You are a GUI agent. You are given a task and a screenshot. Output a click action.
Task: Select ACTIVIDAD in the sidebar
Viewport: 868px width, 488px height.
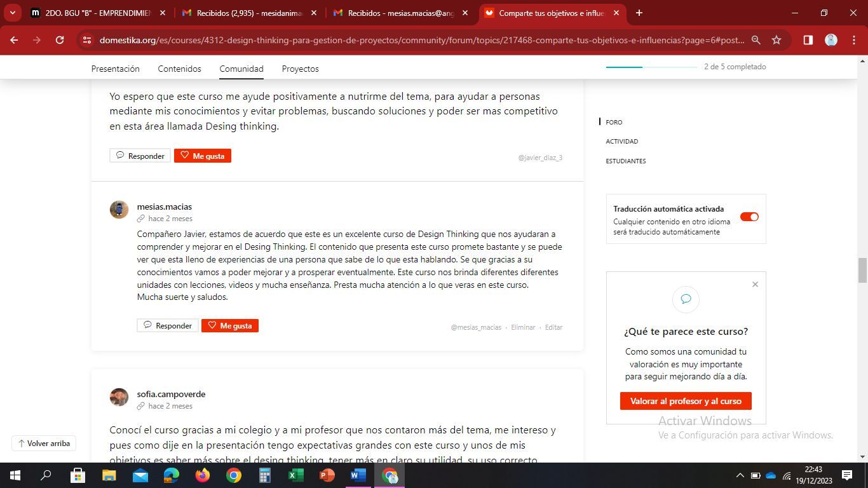tap(622, 141)
